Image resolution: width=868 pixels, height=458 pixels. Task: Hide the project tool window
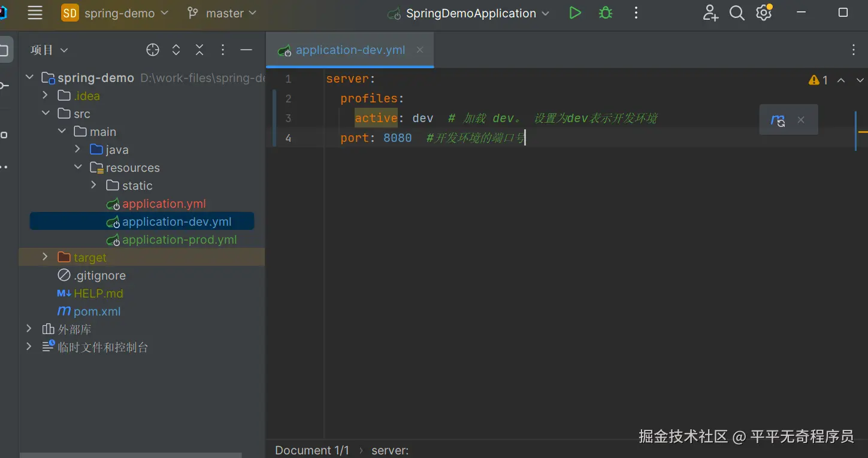(246, 50)
